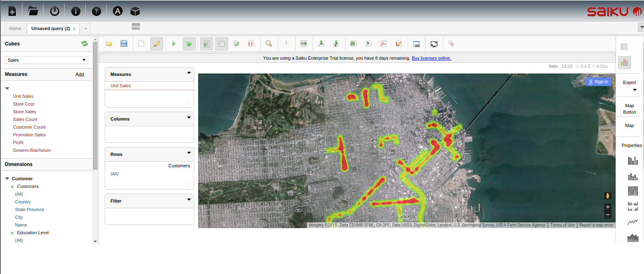Refresh the cubes list
Image resolution: width=644 pixels, height=274 pixels.
(84, 43)
